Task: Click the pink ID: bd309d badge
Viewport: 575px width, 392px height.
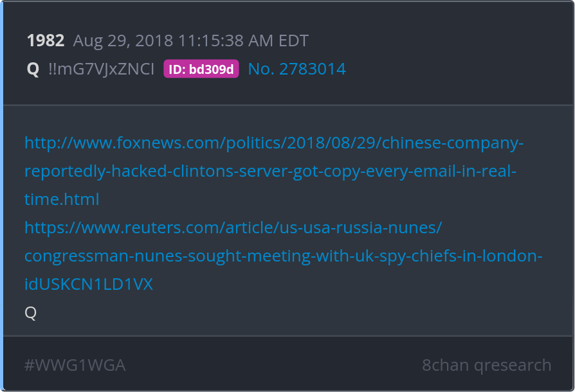Action: point(201,69)
